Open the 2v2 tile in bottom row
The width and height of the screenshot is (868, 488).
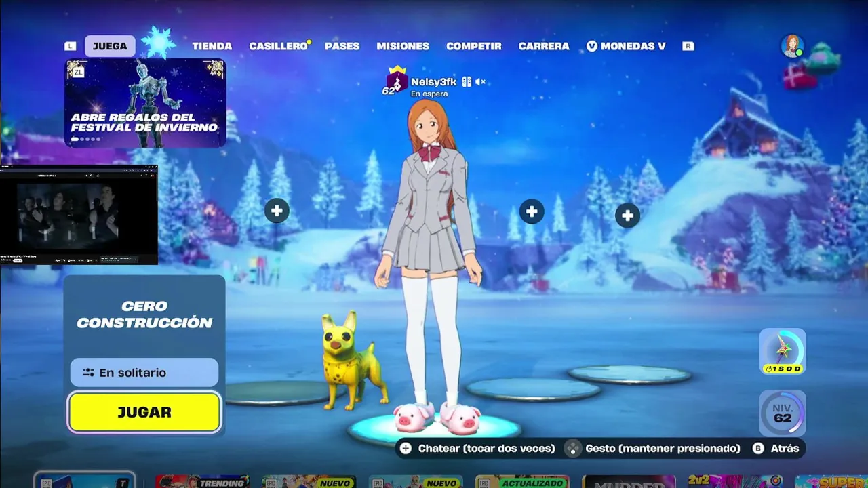(735, 481)
